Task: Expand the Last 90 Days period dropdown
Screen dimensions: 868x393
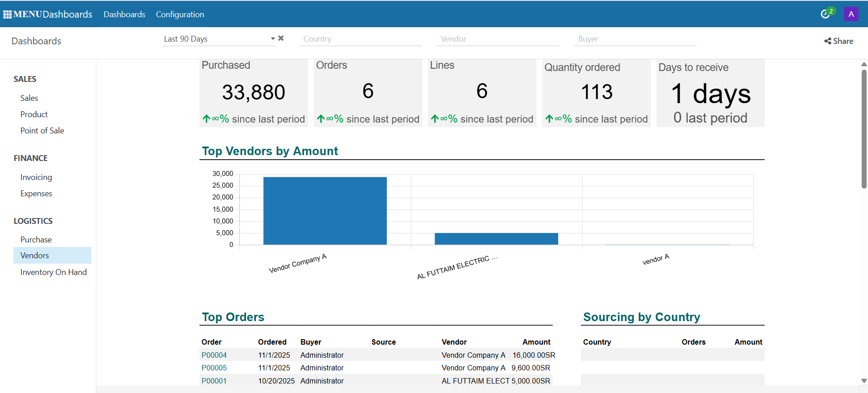Action: pyautogui.click(x=273, y=39)
